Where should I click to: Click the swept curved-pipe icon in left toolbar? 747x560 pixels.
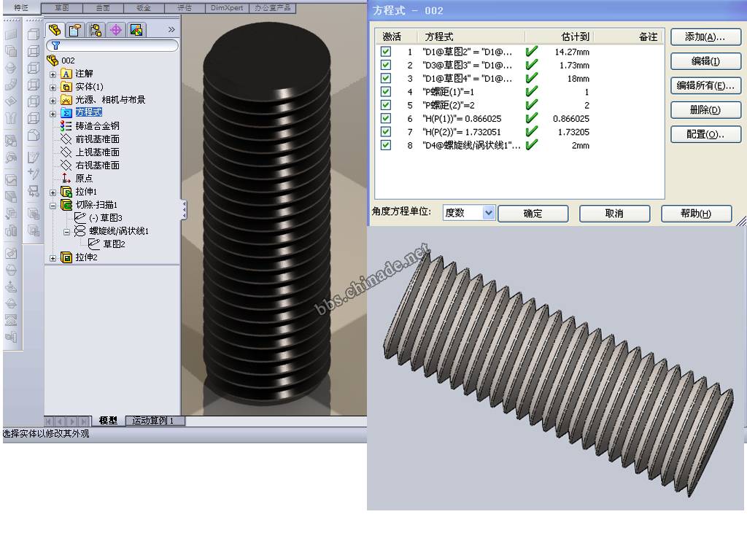click(x=10, y=86)
